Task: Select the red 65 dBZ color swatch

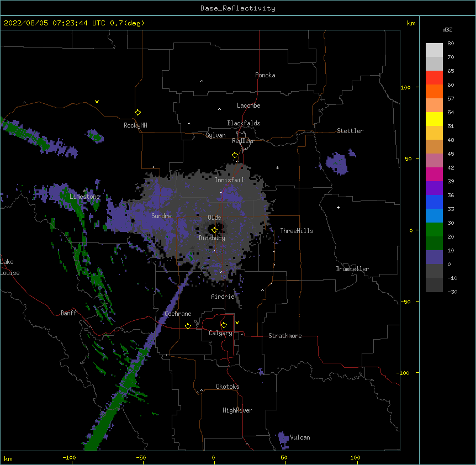Action: click(434, 78)
